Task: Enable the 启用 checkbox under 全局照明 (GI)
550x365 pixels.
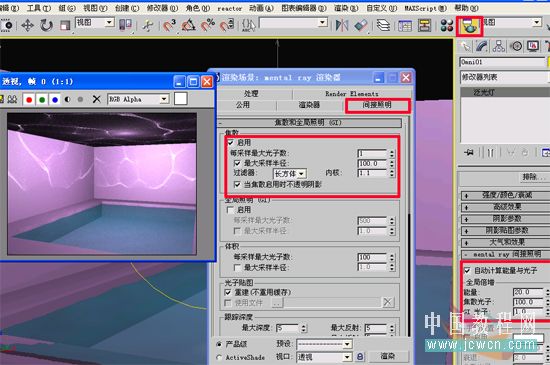Action: tap(230, 210)
